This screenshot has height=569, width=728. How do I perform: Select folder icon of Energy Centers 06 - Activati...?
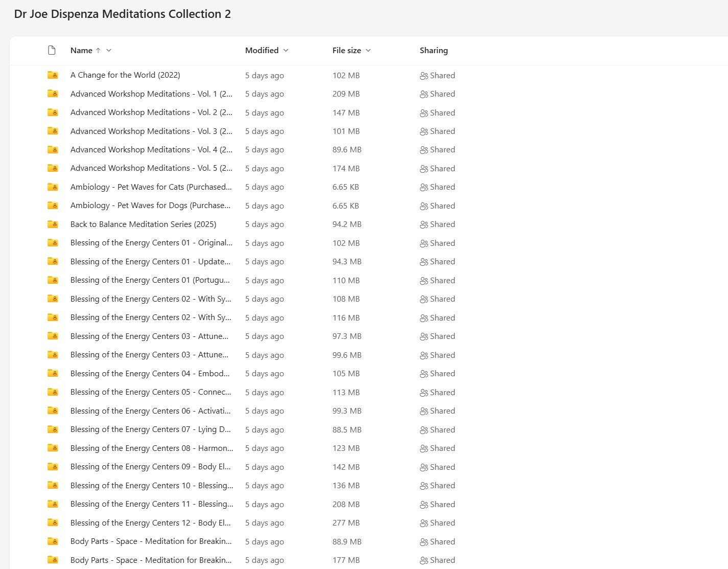53,411
